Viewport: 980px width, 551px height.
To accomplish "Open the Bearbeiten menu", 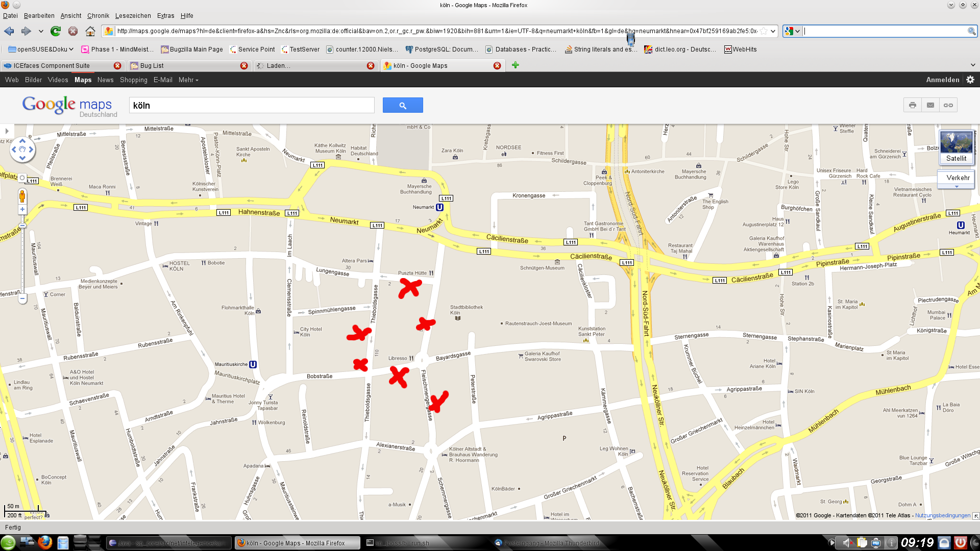I will coord(39,16).
